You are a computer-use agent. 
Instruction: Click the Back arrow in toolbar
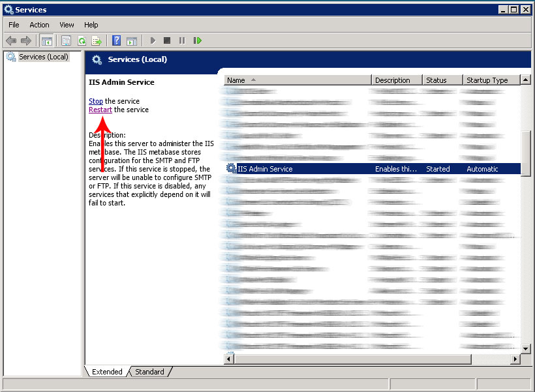coord(11,41)
